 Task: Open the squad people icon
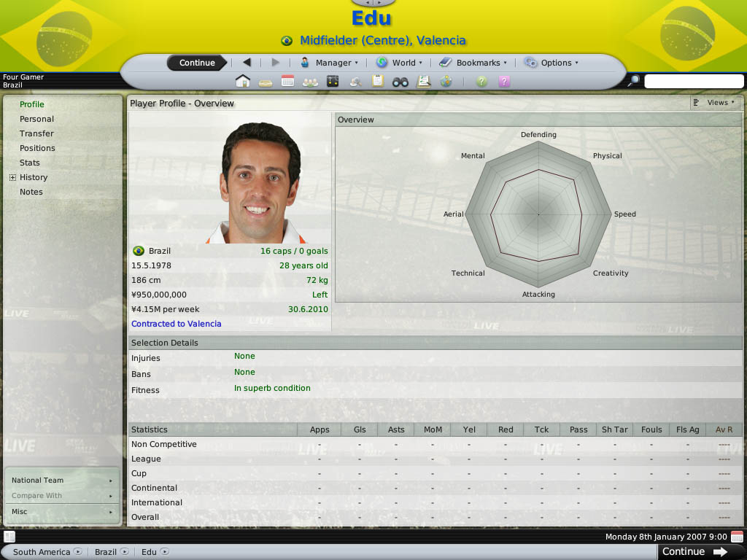pos(310,82)
